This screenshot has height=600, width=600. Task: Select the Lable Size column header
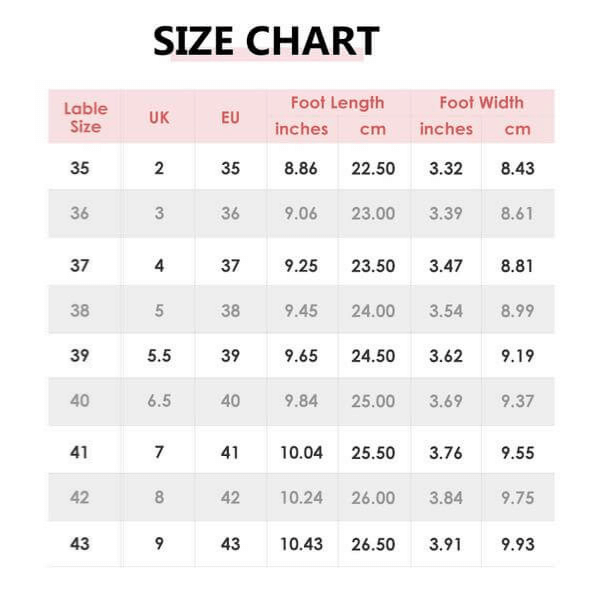pos(85,117)
